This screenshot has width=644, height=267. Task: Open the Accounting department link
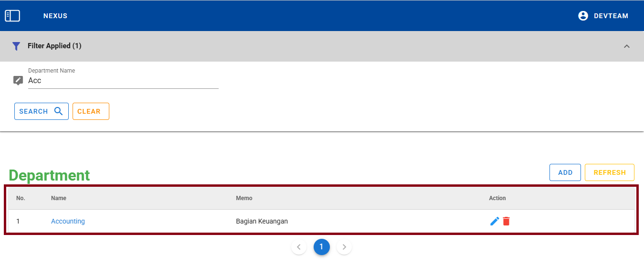tap(68, 221)
